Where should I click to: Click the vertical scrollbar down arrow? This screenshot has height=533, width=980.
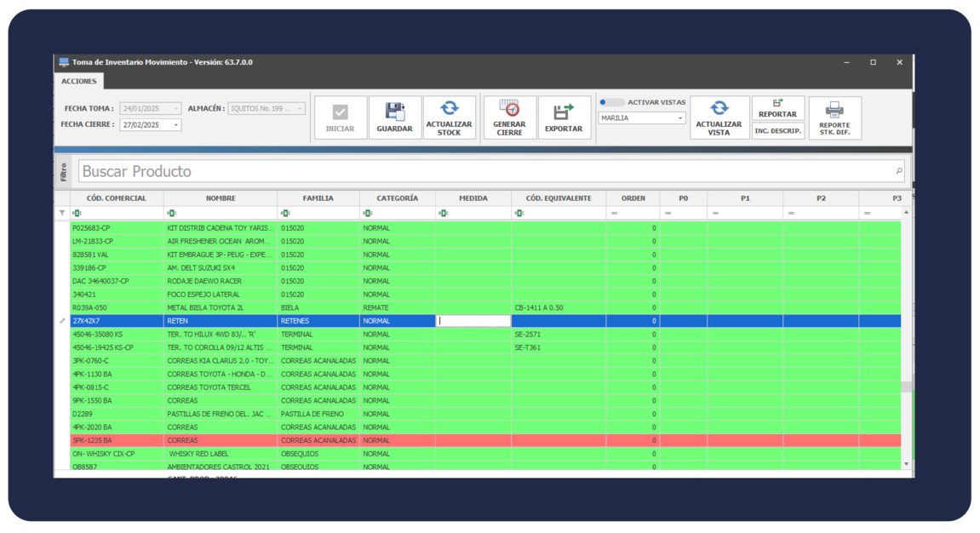(x=906, y=464)
